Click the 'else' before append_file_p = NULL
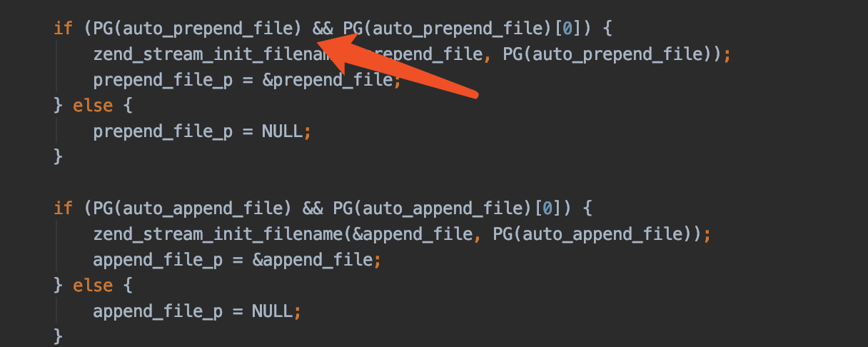This screenshot has width=868, height=347. (93, 286)
